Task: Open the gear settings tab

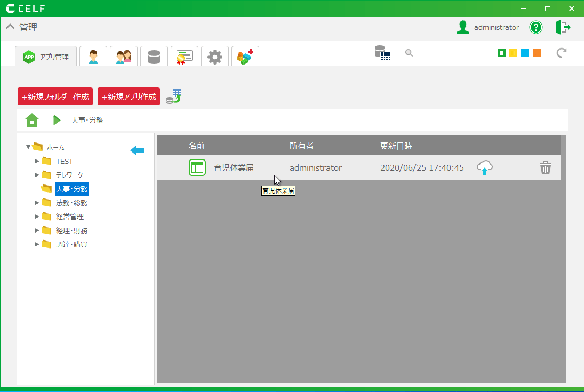Action: tap(215, 57)
